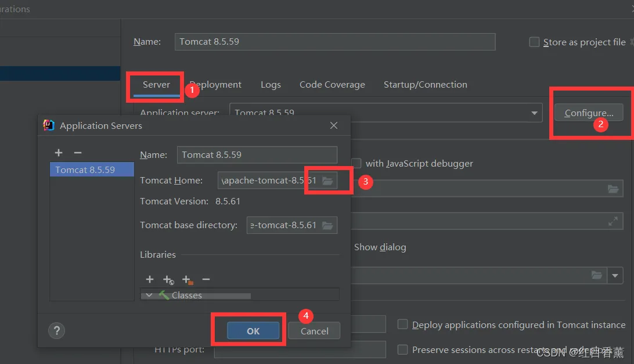Click run configuration Name field
Screen dimensions: 634x364
coord(335,42)
